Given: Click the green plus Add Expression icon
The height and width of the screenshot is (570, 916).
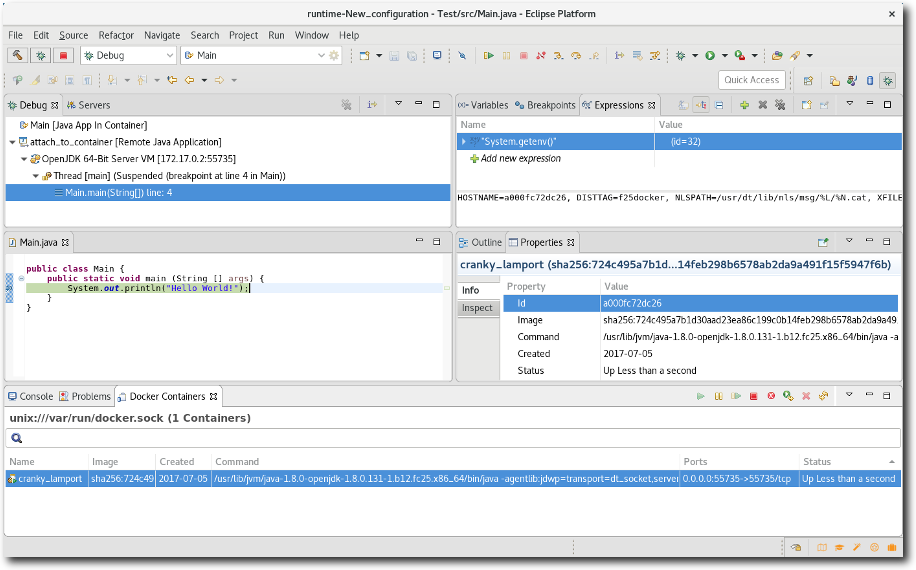Looking at the screenshot, I should pos(744,105).
